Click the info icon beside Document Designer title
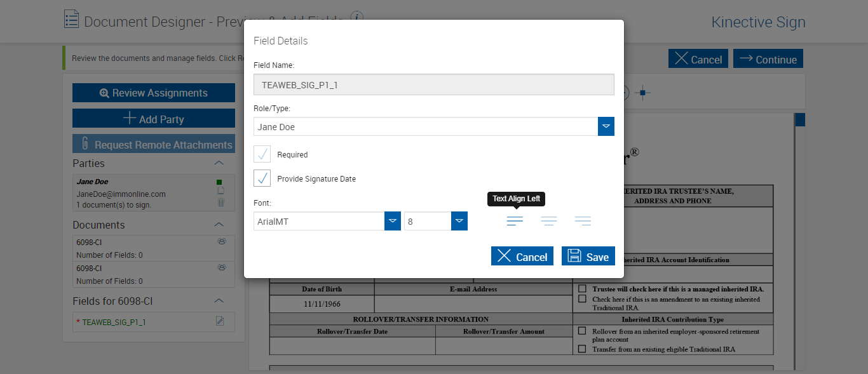Screen dimensions: 868x374 (357, 17)
